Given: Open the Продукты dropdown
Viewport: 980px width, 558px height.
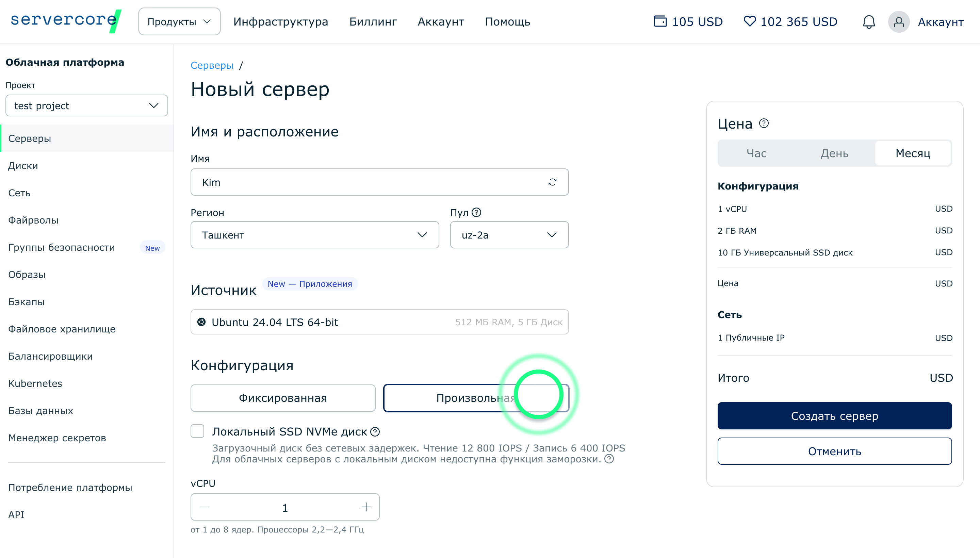Looking at the screenshot, I should (179, 21).
